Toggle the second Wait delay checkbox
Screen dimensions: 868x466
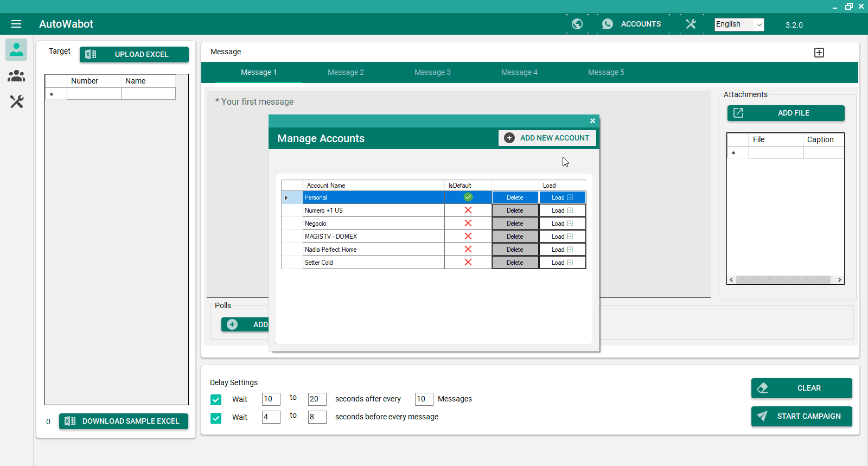tap(216, 418)
